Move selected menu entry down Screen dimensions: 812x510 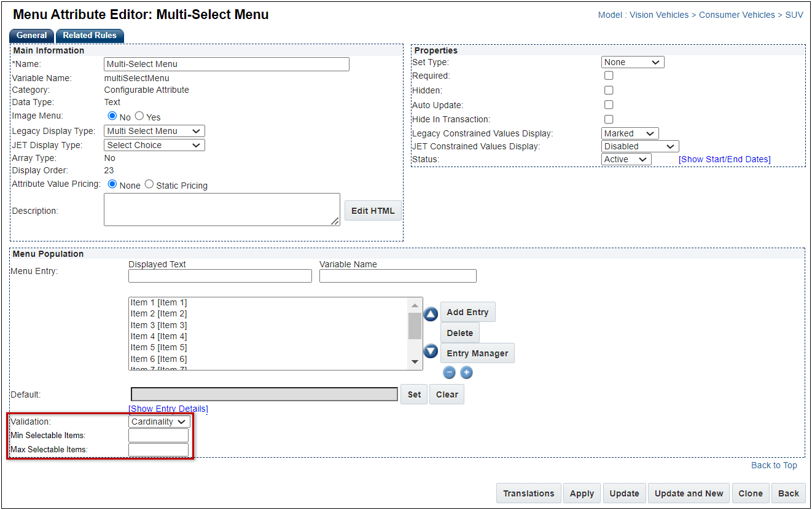tap(431, 351)
